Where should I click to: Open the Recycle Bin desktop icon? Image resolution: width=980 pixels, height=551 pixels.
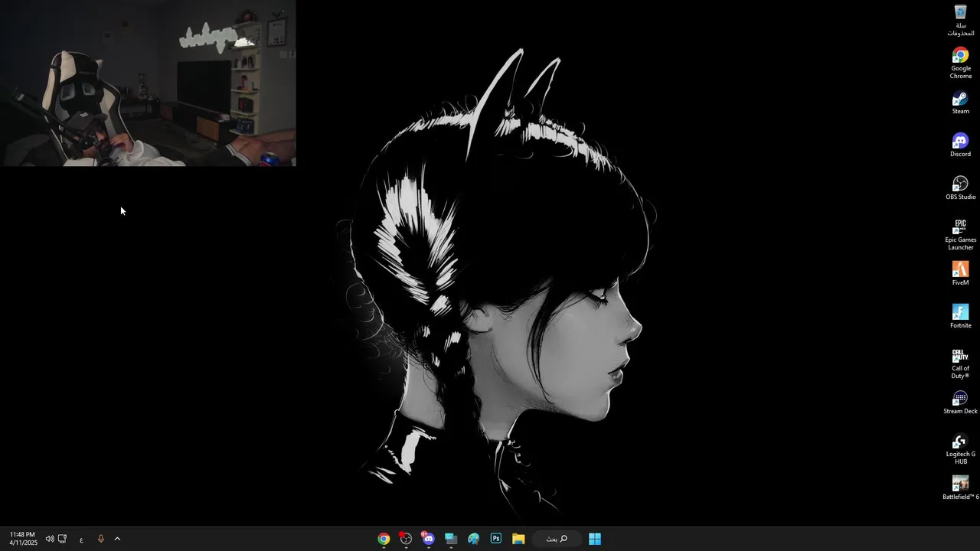coord(960,20)
